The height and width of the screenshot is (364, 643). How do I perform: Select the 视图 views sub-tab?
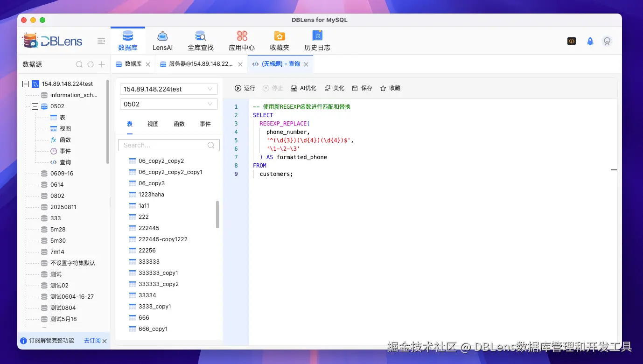(153, 124)
